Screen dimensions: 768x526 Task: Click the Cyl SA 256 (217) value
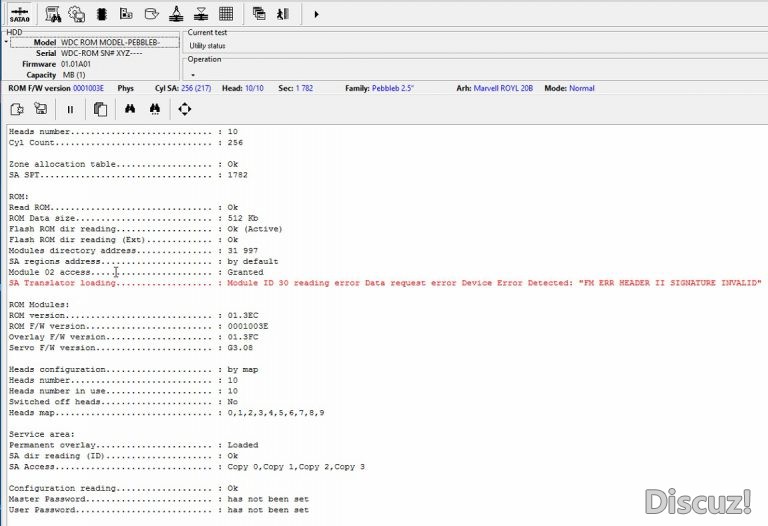(196, 88)
